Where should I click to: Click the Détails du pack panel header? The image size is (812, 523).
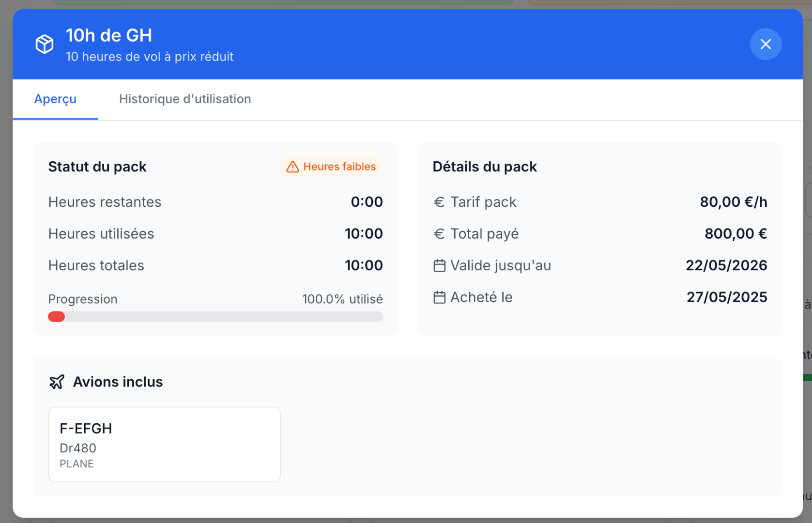pos(485,167)
